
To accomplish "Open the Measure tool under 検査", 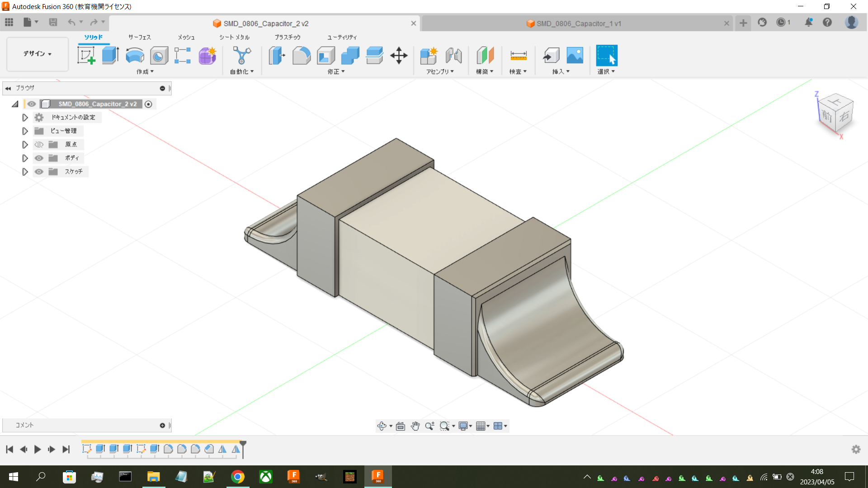I will point(518,56).
